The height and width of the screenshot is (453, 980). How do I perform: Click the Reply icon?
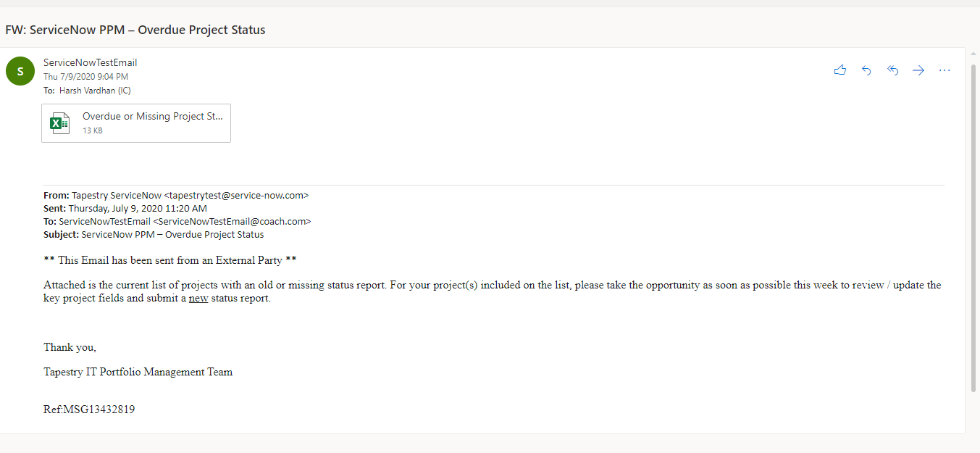pyautogui.click(x=866, y=70)
